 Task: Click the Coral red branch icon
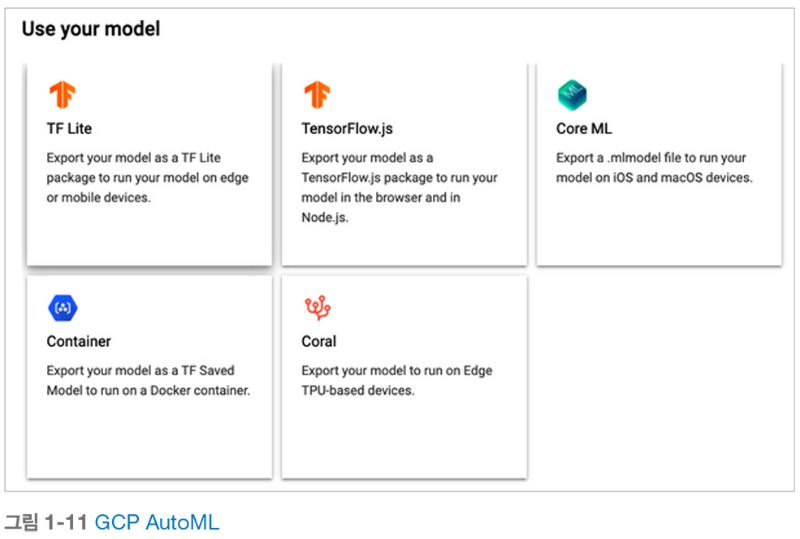click(317, 308)
